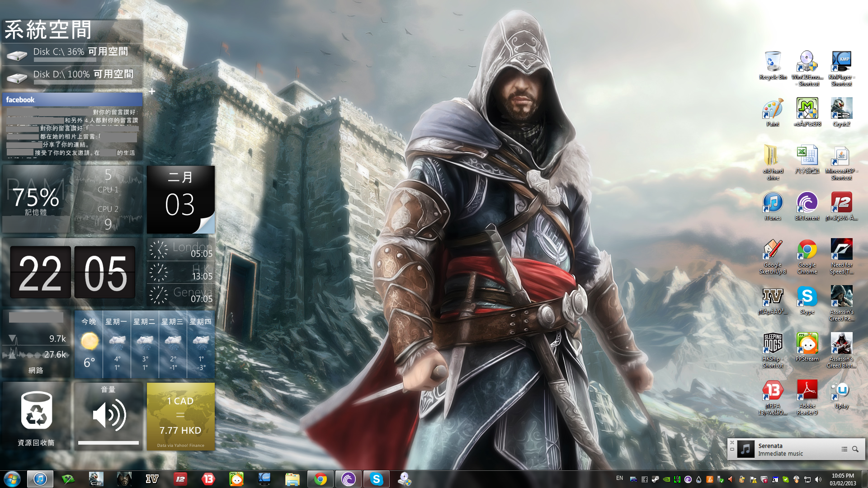Click the mini player search magnifier
Screen dimensions: 868x488
[855, 449]
